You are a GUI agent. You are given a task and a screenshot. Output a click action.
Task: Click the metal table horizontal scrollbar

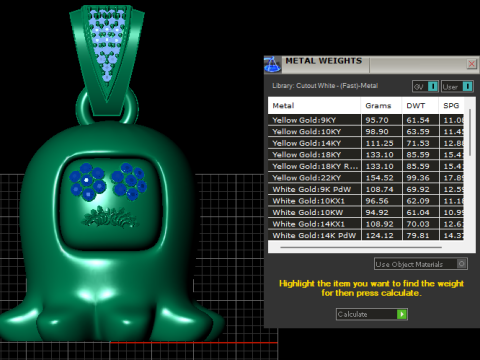tap(361, 247)
